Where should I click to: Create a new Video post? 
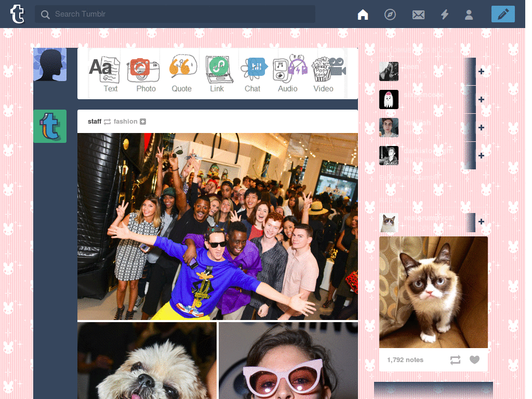(x=328, y=74)
